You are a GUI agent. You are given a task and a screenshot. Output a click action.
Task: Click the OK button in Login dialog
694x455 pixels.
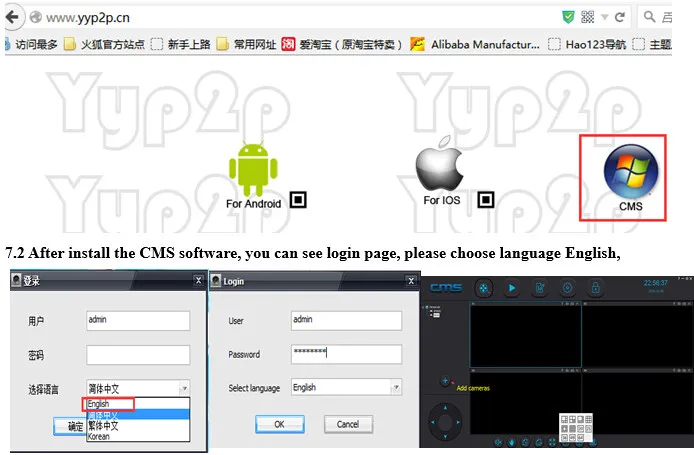pos(280,424)
